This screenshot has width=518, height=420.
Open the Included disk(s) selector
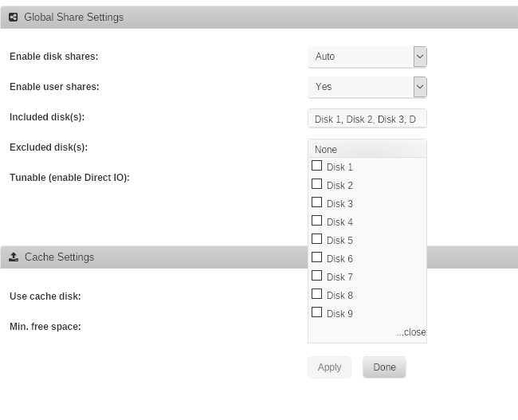[367, 118]
